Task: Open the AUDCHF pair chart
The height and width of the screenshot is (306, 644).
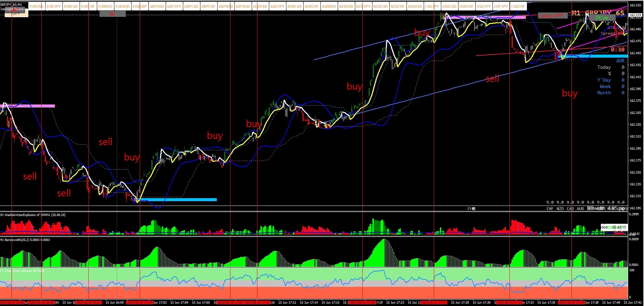Action: [x=312, y=6]
